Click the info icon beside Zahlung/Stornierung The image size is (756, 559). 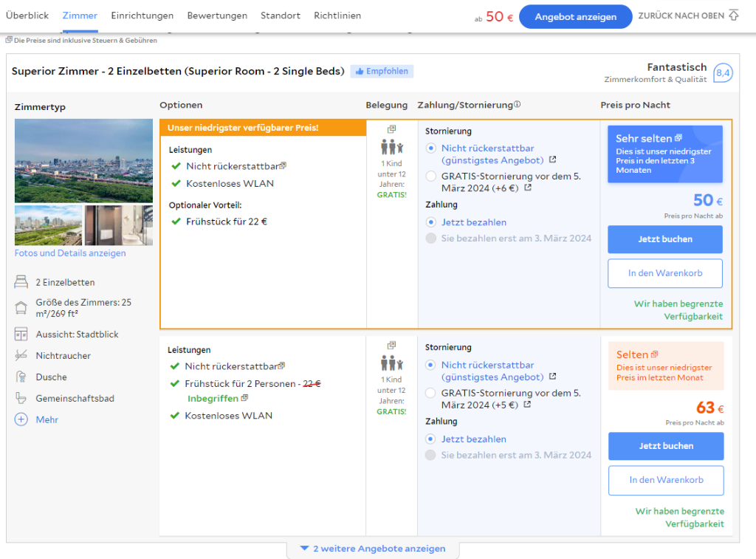518,104
